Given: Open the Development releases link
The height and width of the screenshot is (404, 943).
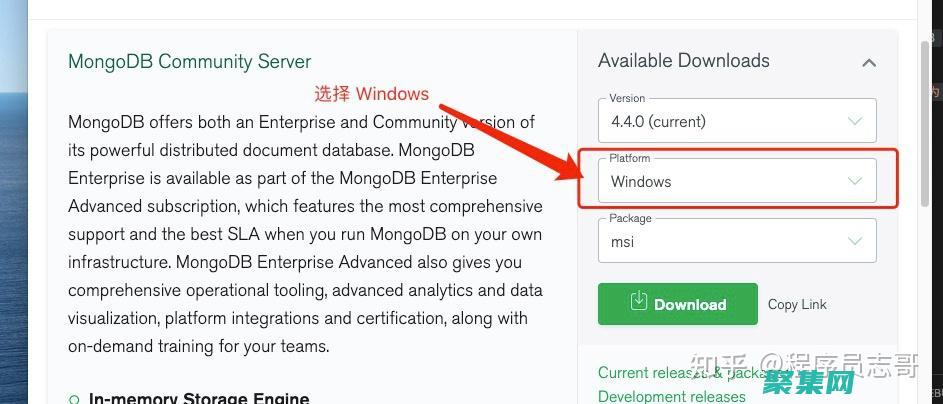Looking at the screenshot, I should click(x=672, y=397).
